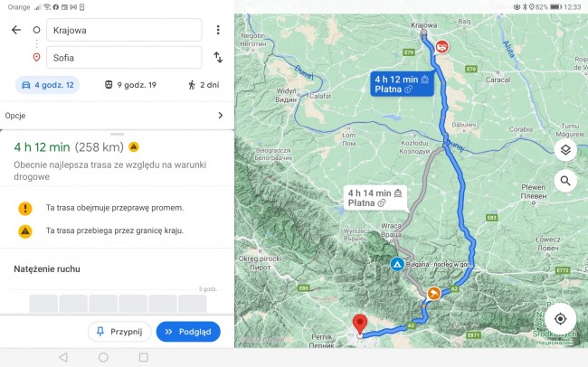Expand the Opcje route options row
588x367 pixels.
117,116
